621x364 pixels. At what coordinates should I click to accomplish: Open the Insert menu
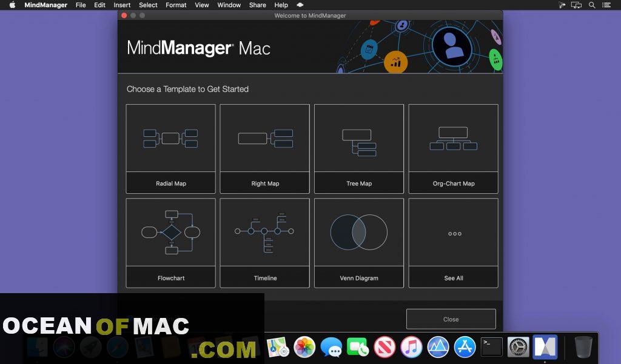pyautogui.click(x=122, y=5)
